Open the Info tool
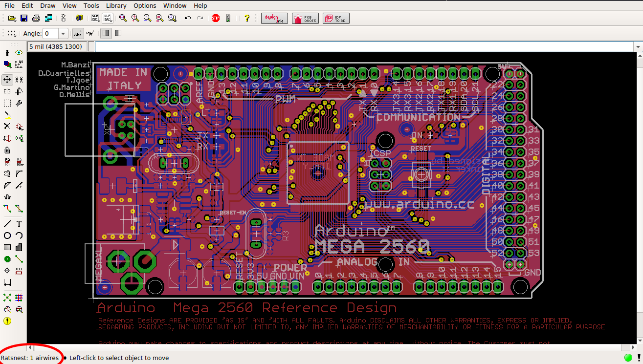 7,52
